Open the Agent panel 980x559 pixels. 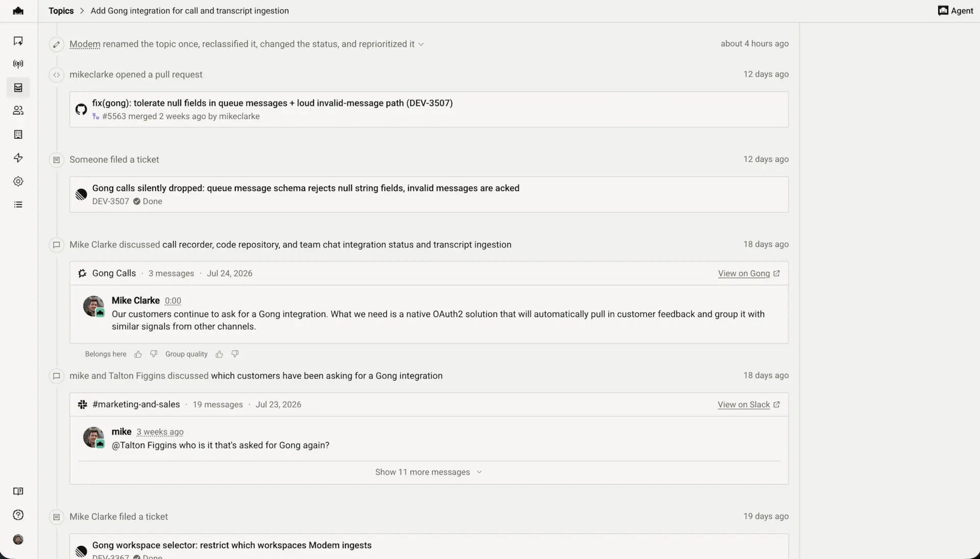pyautogui.click(x=955, y=11)
